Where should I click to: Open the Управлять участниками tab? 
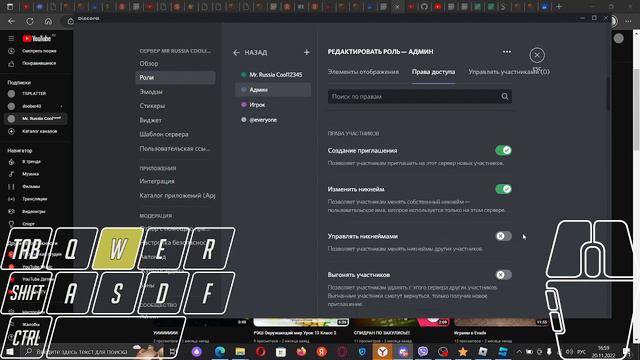pyautogui.click(x=509, y=72)
